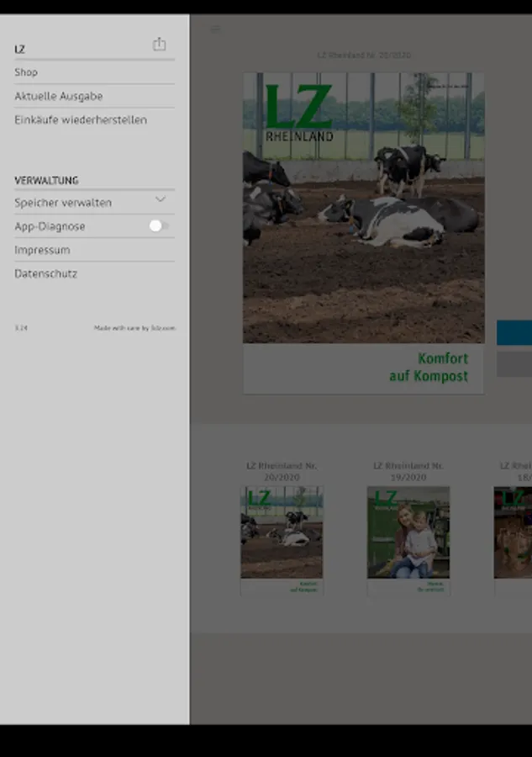This screenshot has height=757, width=532.
Task: Click the header title LZ Rheinland Nr. 20/2020
Action: tap(364, 56)
